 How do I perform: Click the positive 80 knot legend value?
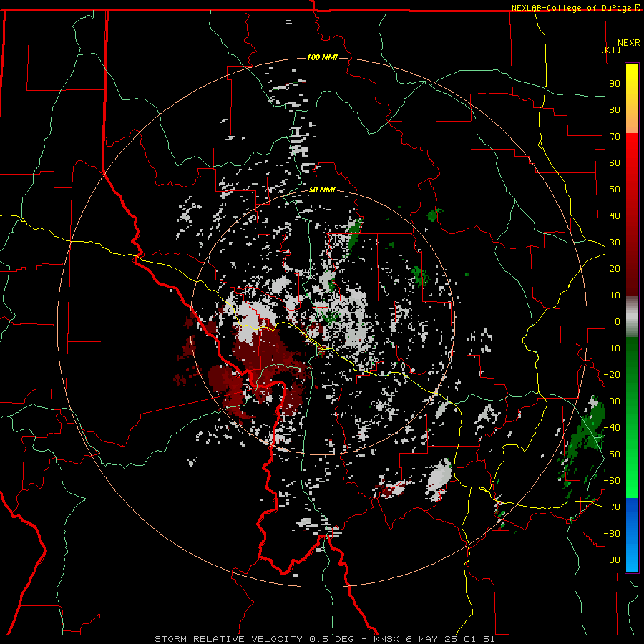(x=615, y=110)
